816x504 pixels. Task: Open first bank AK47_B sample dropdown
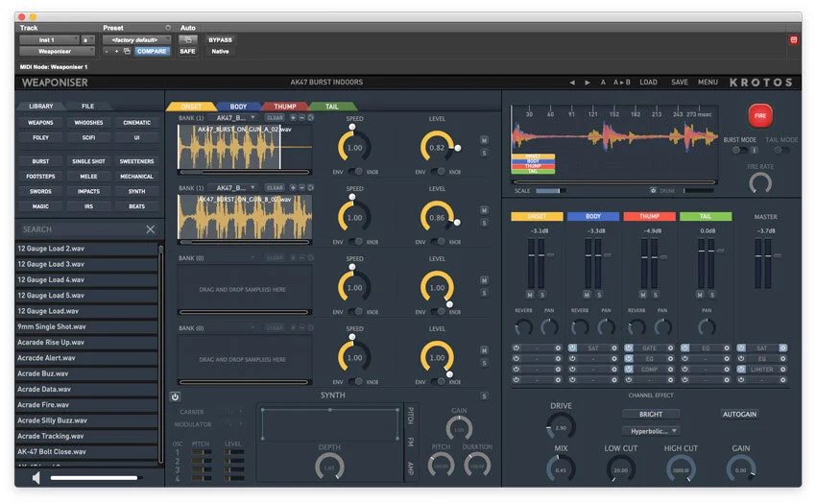point(232,118)
